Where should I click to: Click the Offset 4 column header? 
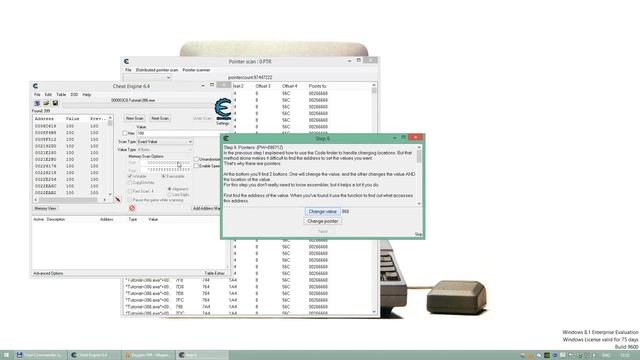[x=290, y=86]
